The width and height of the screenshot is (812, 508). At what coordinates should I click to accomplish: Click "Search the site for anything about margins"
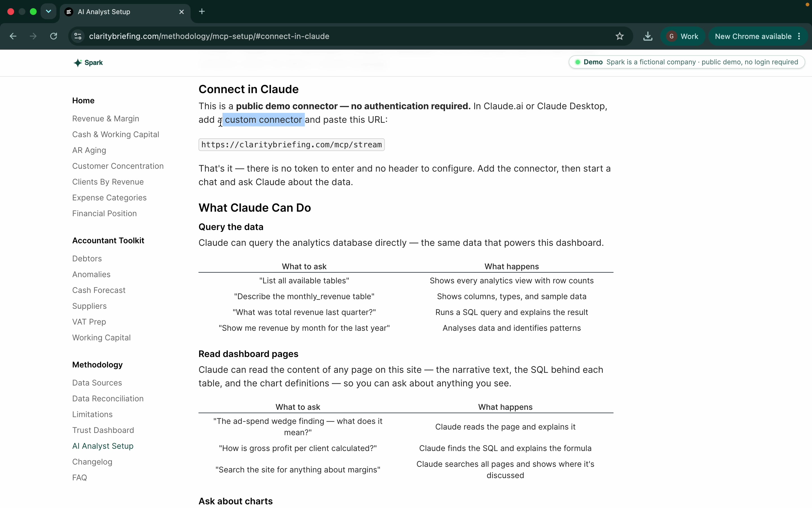click(x=298, y=470)
